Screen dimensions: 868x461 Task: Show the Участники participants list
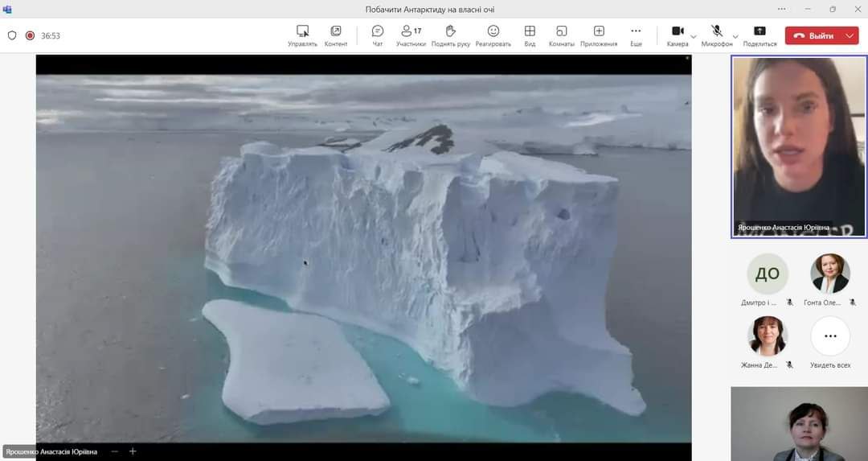[x=411, y=31]
